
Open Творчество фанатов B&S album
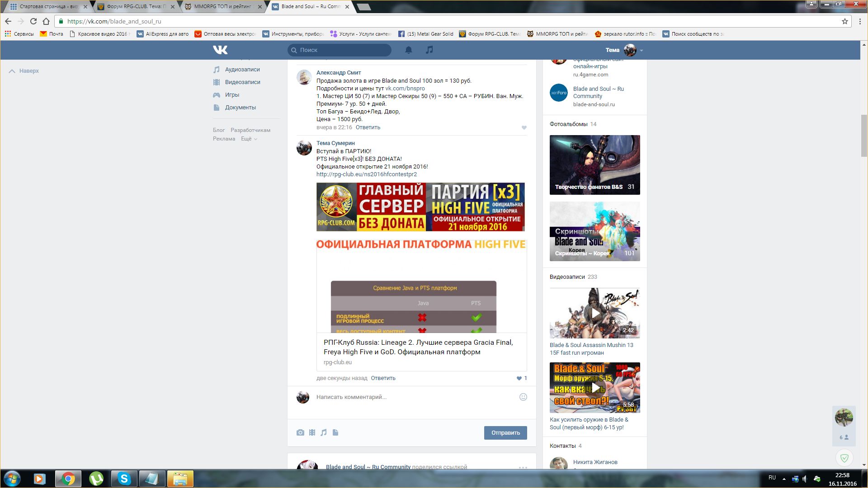(595, 165)
